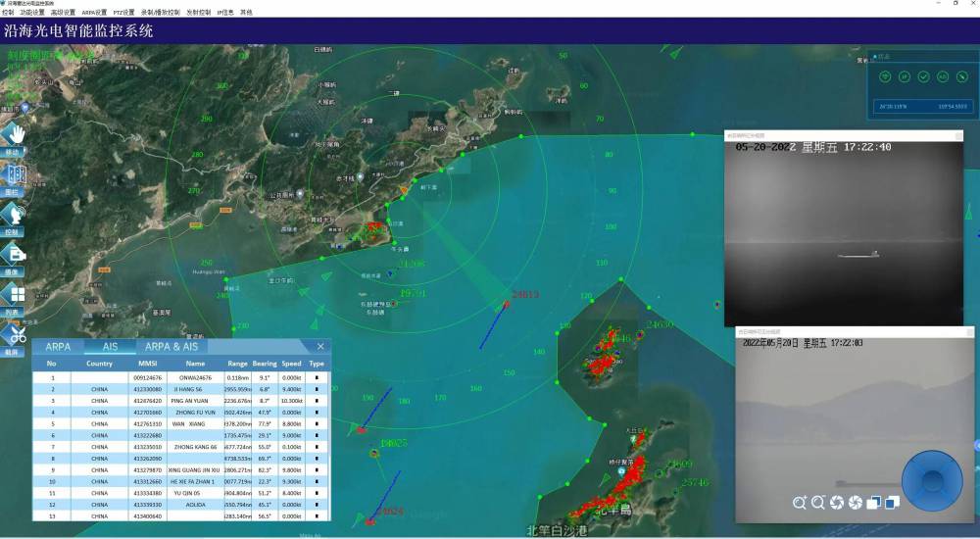The image size is (980, 539).
Task: Open the PTZ设置 menu
Action: 123,12
